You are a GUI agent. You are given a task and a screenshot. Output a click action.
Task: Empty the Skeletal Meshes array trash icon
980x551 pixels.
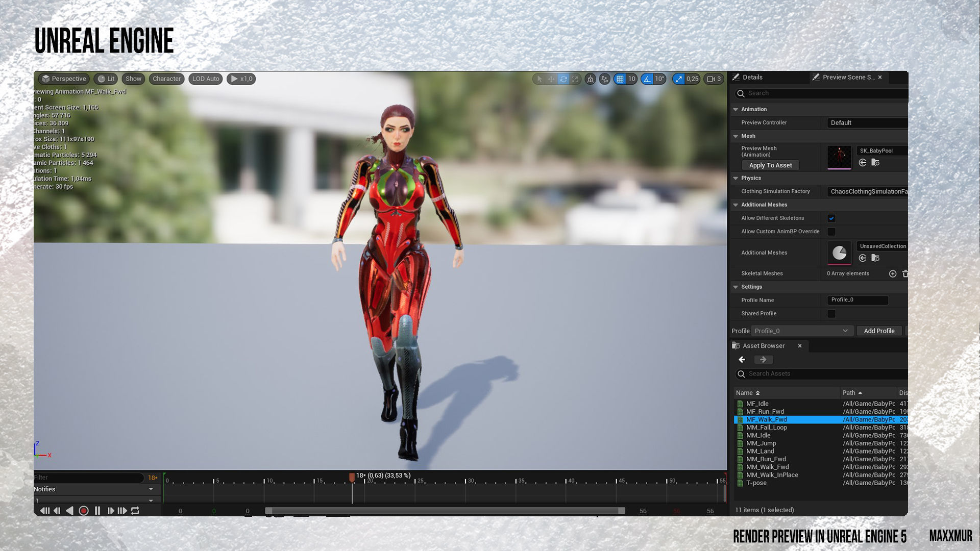[x=905, y=274]
